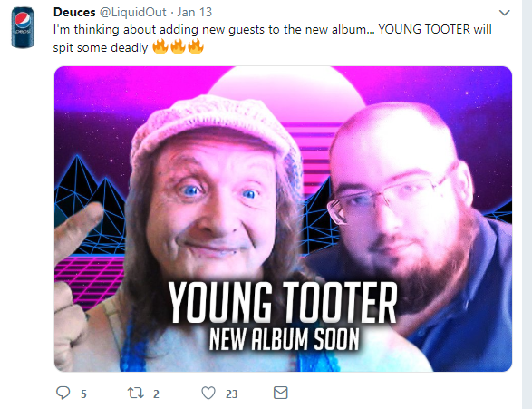Viewport: 532px width, 409px height.
Task: Expand the tweet options chevron menu
Action: pyautogui.click(x=505, y=13)
